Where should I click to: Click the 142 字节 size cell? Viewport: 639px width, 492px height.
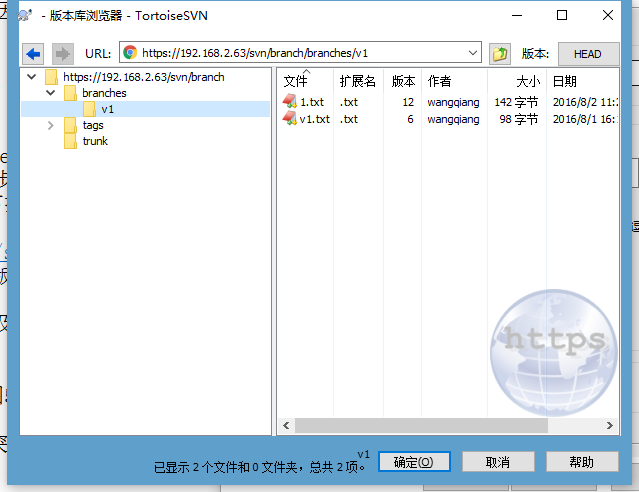tap(516, 102)
